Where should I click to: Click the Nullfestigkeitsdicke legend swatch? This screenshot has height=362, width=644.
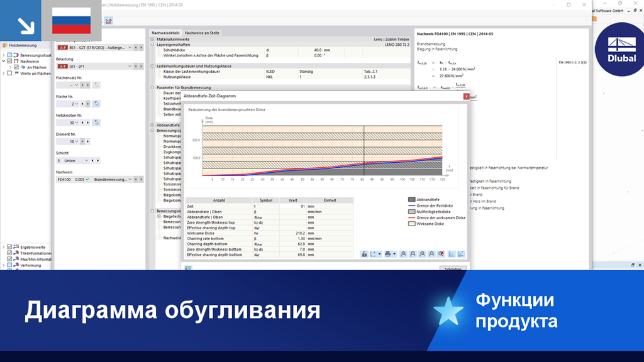pos(411,211)
